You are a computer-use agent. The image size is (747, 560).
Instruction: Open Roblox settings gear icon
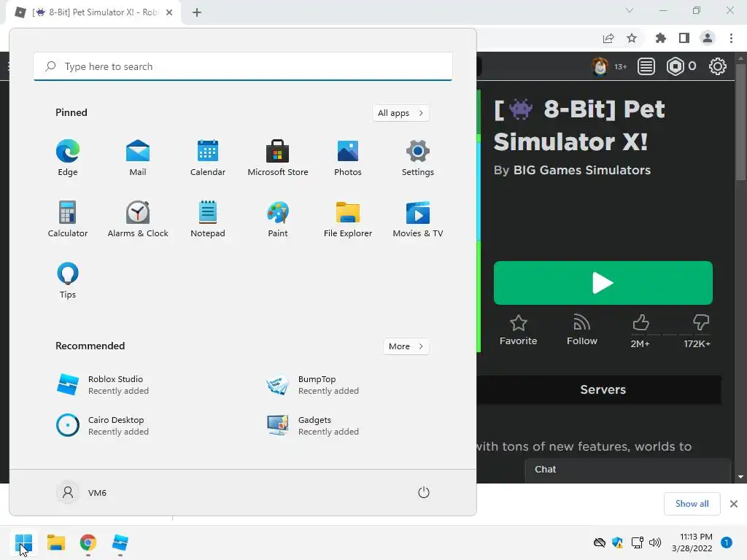click(718, 66)
